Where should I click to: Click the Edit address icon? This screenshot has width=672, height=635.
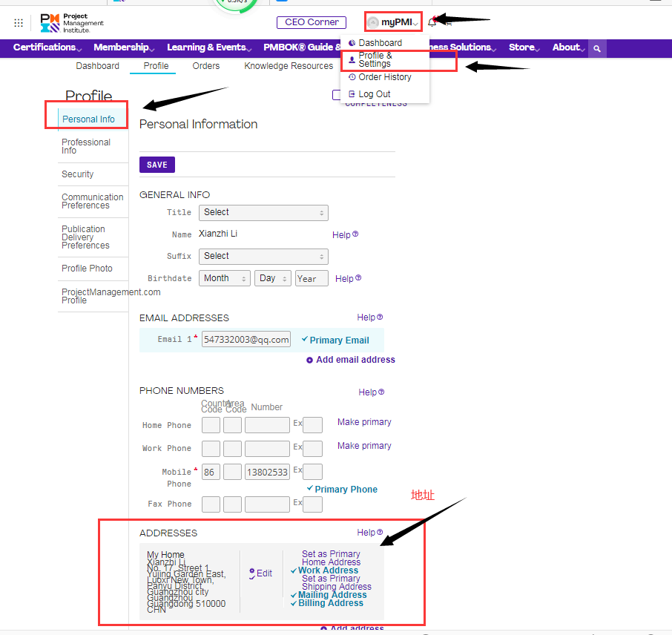click(x=252, y=573)
